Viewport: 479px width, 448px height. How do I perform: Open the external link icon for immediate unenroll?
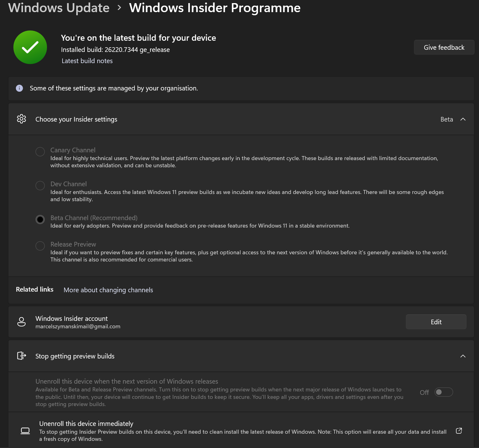coord(459,431)
